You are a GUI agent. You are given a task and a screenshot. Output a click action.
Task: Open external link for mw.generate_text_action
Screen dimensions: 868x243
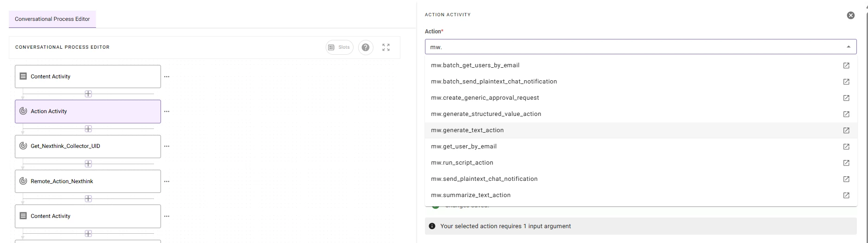tap(846, 130)
